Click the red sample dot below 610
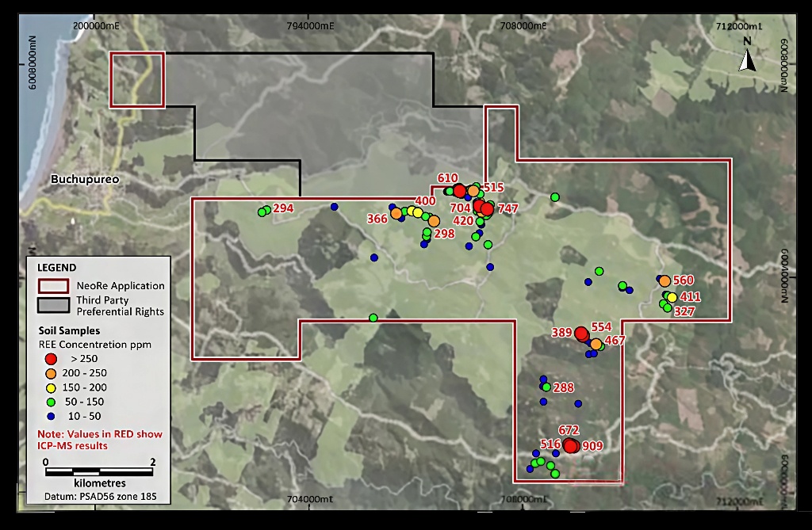 click(459, 191)
